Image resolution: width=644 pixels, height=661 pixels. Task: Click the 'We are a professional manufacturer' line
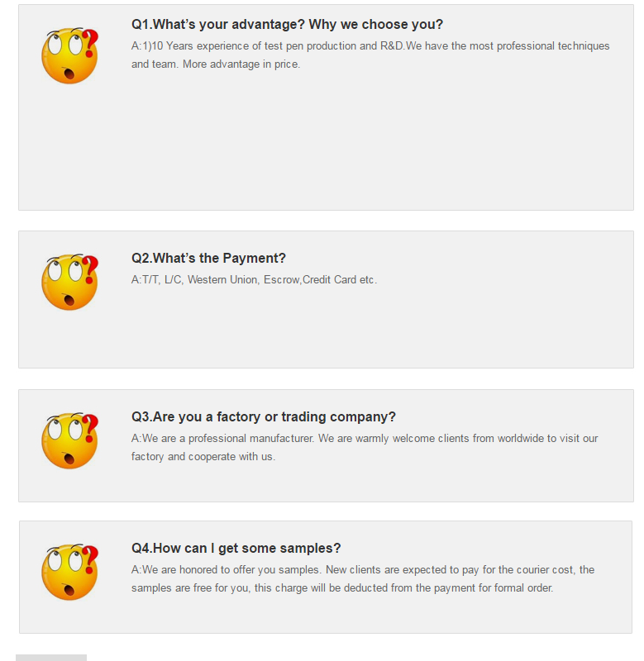(365, 439)
